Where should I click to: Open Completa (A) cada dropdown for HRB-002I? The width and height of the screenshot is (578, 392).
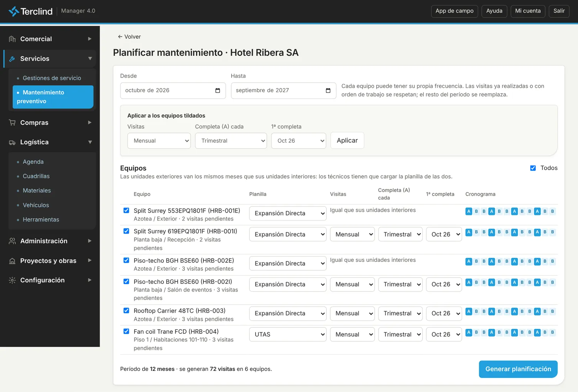click(x=400, y=285)
